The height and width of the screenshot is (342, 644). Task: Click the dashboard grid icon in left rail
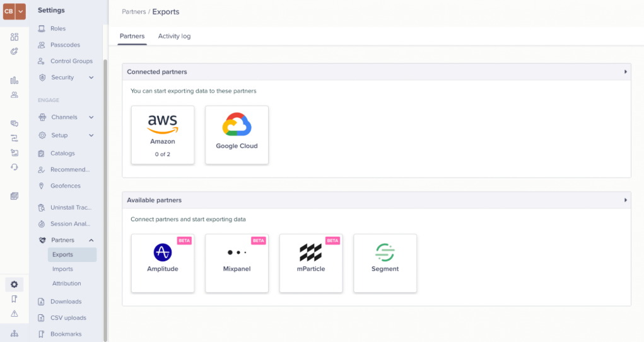(15, 37)
